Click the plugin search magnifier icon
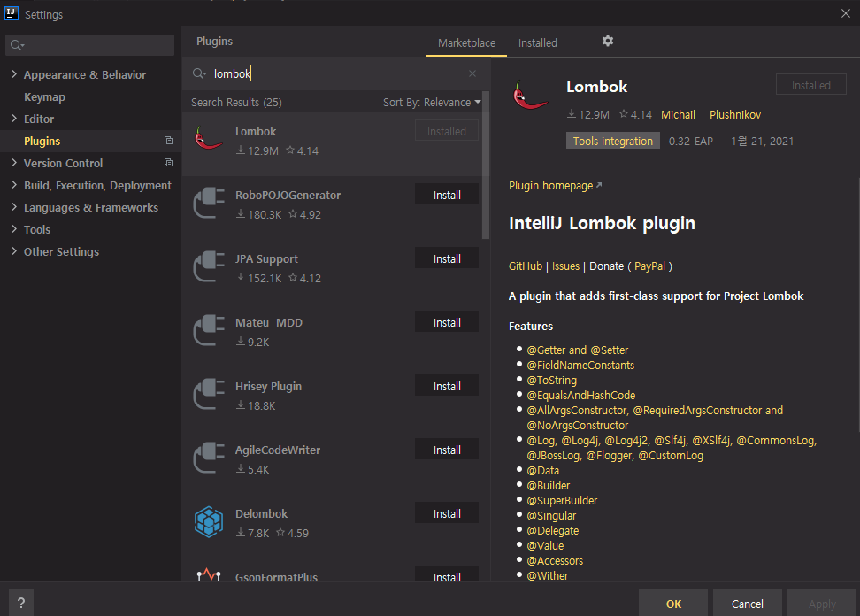 pyautogui.click(x=199, y=73)
